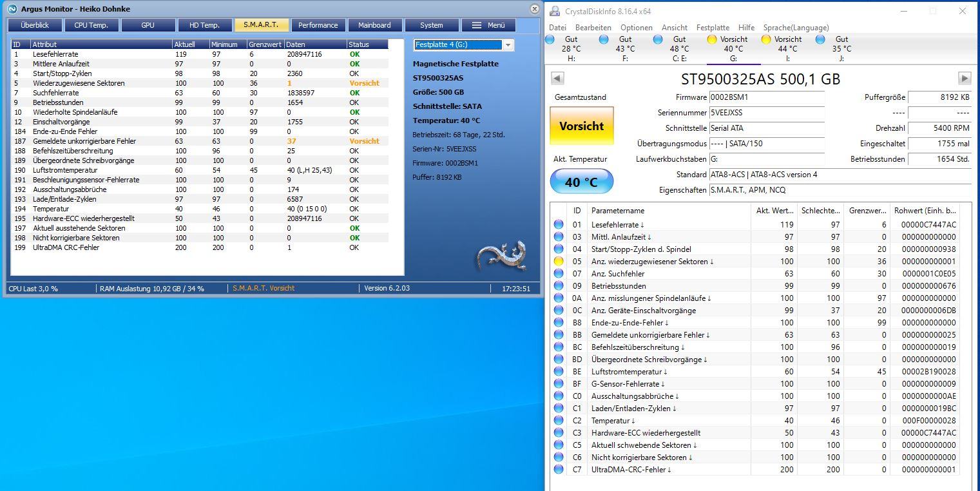Click the blue status dot for Betriebsstunden (09)
Viewport: 980px width, 491px height.
tap(559, 286)
